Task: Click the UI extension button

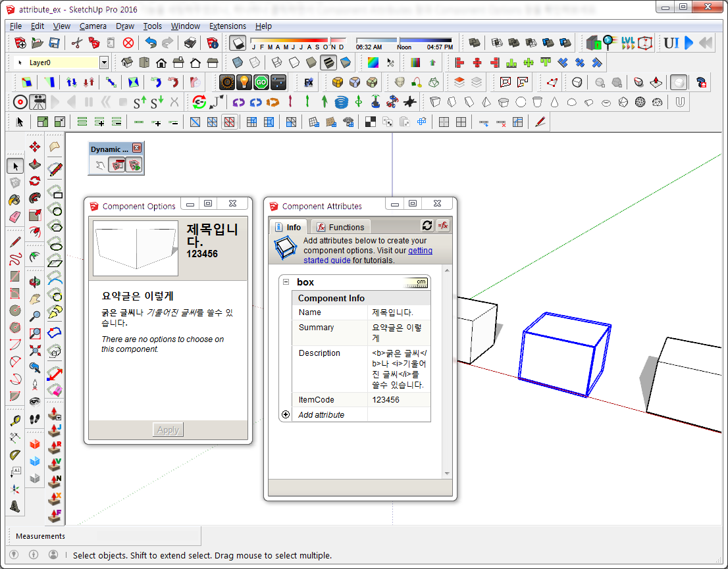Action: tap(671, 43)
